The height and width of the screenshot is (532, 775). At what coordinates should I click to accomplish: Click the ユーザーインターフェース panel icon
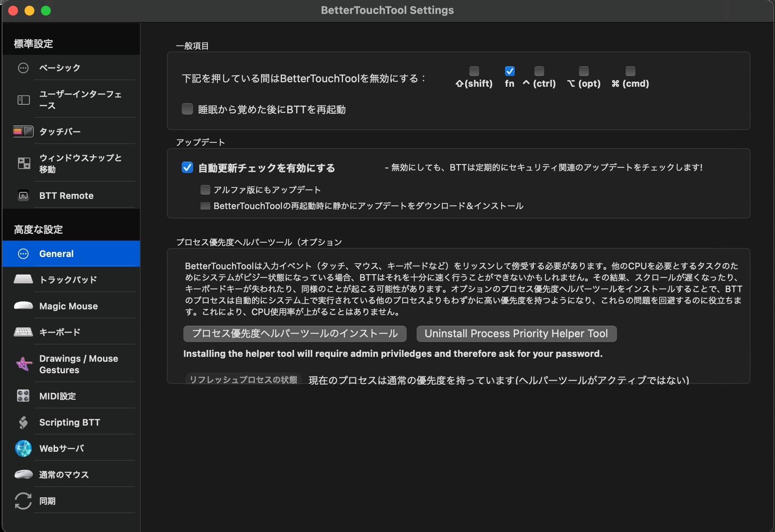[x=23, y=100]
